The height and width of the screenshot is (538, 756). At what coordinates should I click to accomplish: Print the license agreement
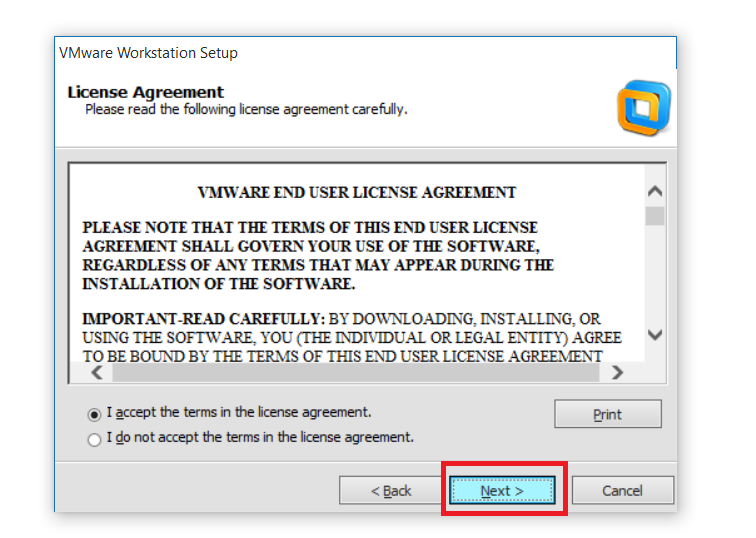click(608, 414)
